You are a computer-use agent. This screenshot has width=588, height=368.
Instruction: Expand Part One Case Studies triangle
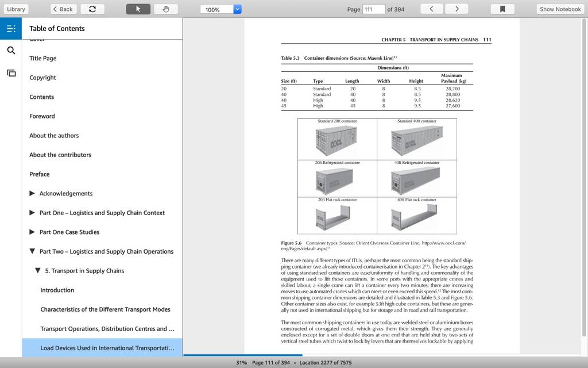(32, 232)
